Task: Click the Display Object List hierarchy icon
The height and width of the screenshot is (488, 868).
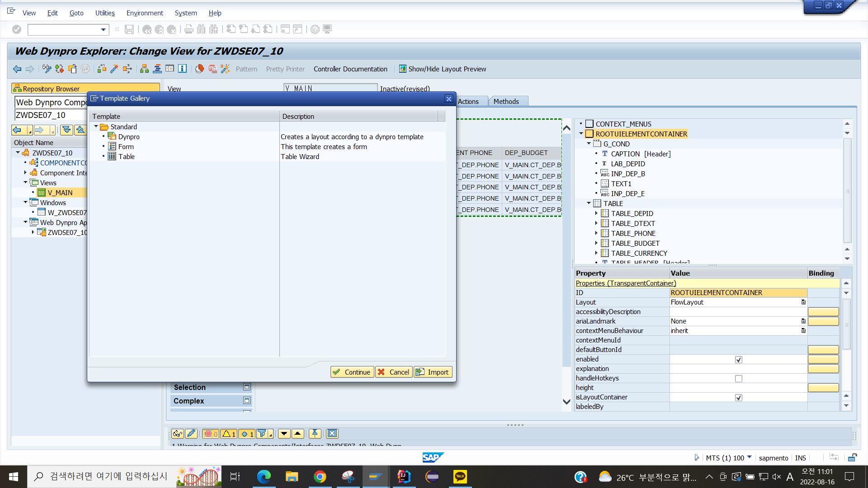Action: coord(144,69)
